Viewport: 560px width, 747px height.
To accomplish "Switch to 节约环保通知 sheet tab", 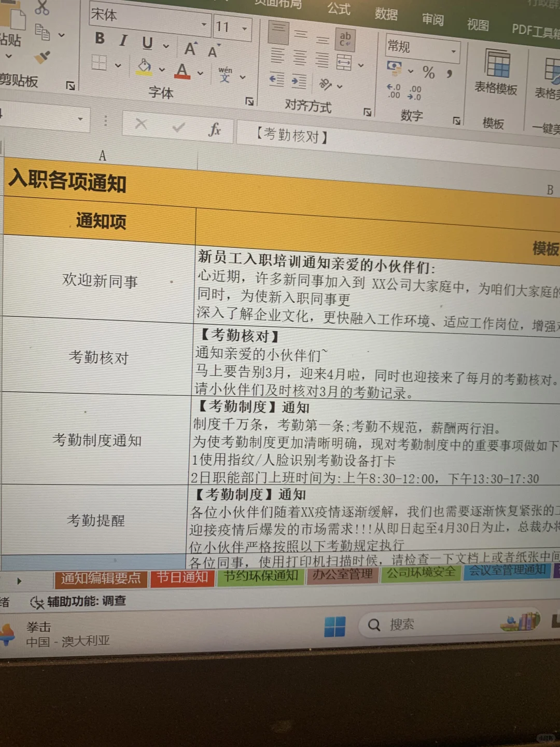I will coord(260,576).
